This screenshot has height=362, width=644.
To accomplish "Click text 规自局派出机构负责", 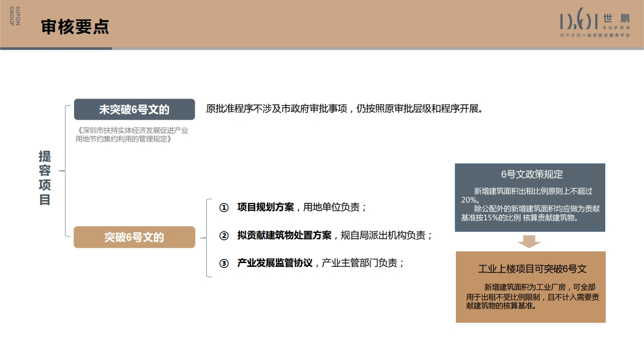I will 383,235.
